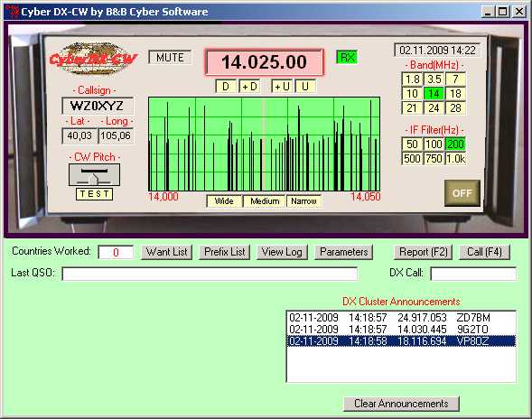
Task: Tune up with the U button
Action: coord(305,87)
